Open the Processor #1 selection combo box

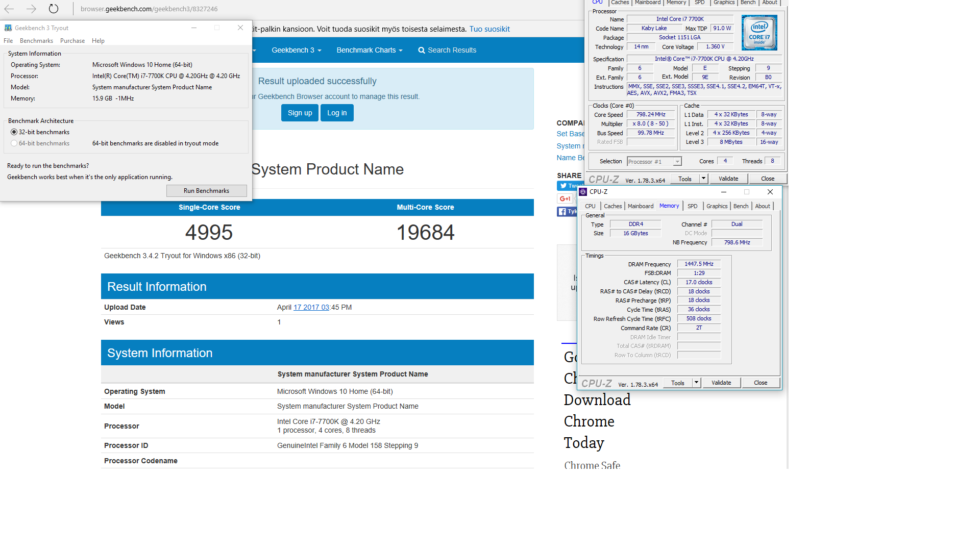tap(654, 162)
